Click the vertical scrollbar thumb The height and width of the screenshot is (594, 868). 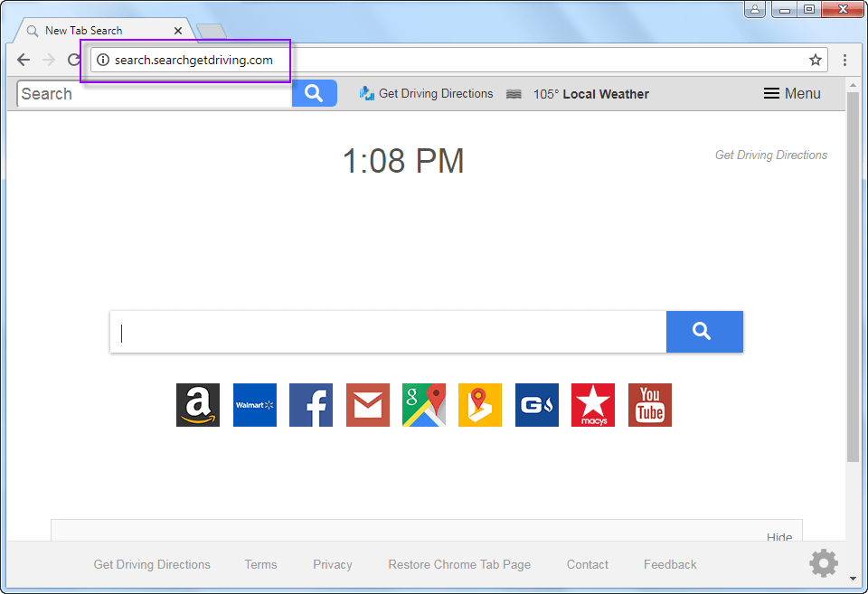coord(853,277)
